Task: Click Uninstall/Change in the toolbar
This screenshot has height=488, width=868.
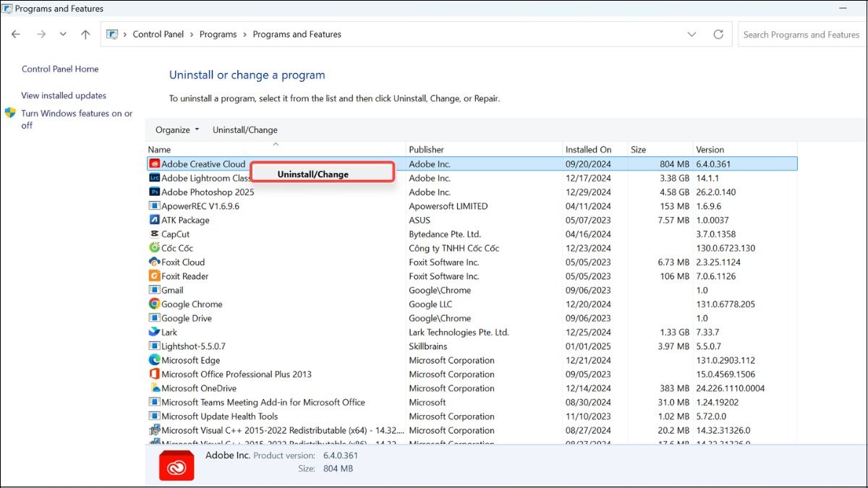Action: point(245,130)
